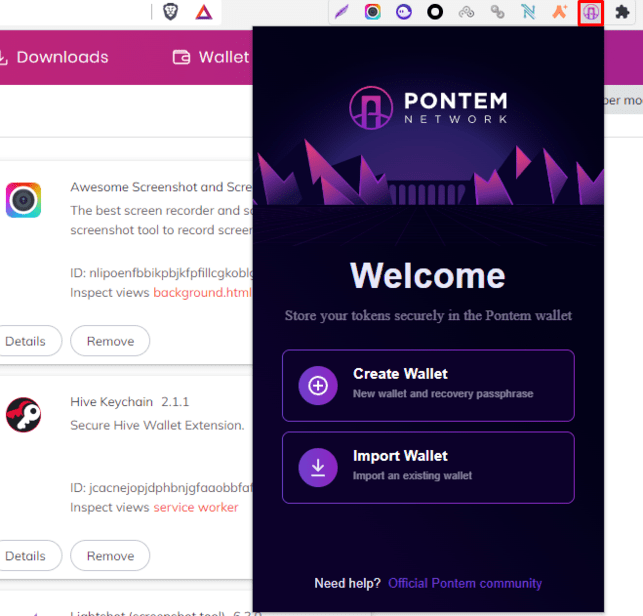Select the Hive Keychain ID text
The height and width of the screenshot is (616, 643).
161,488
